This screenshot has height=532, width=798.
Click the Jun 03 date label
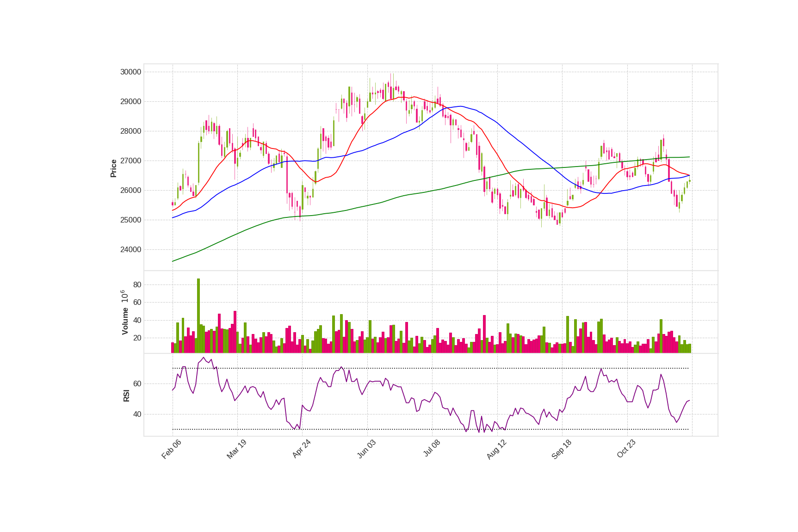click(x=366, y=449)
